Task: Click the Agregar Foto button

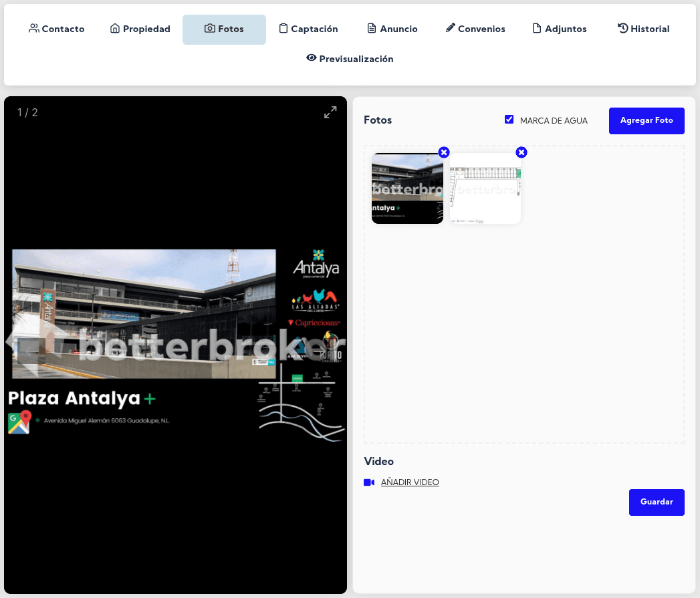Action: point(646,121)
